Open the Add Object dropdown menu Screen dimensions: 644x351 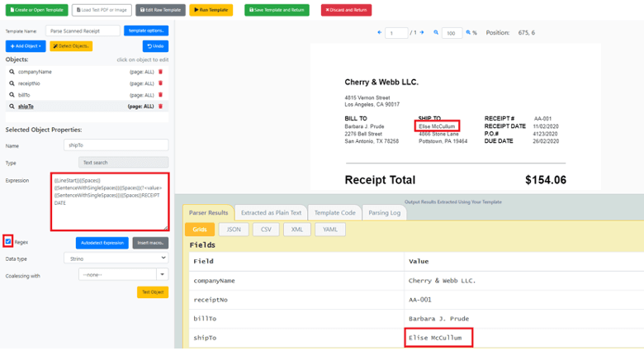pyautogui.click(x=25, y=46)
